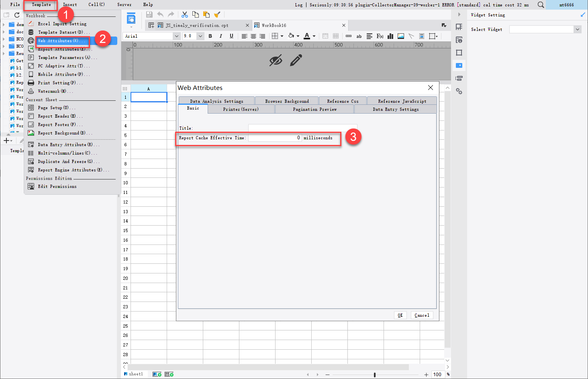
Task: Toggle bold formatting
Action: coord(210,36)
